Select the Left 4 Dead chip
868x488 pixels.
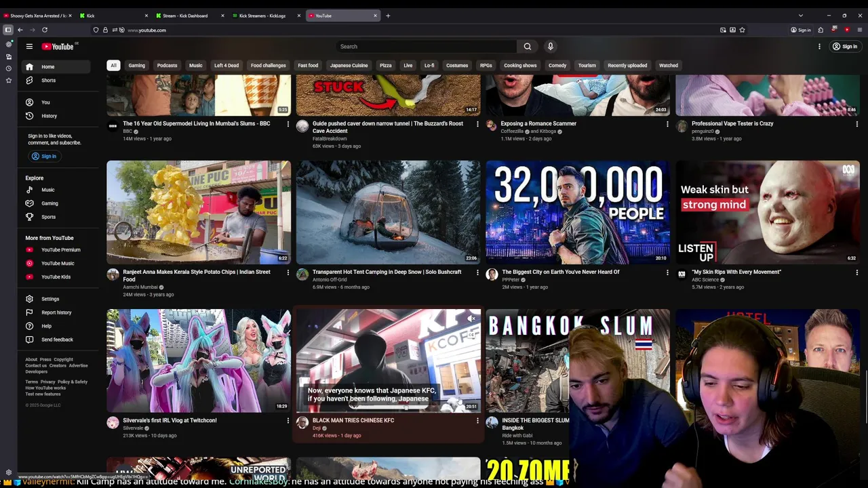click(226, 66)
